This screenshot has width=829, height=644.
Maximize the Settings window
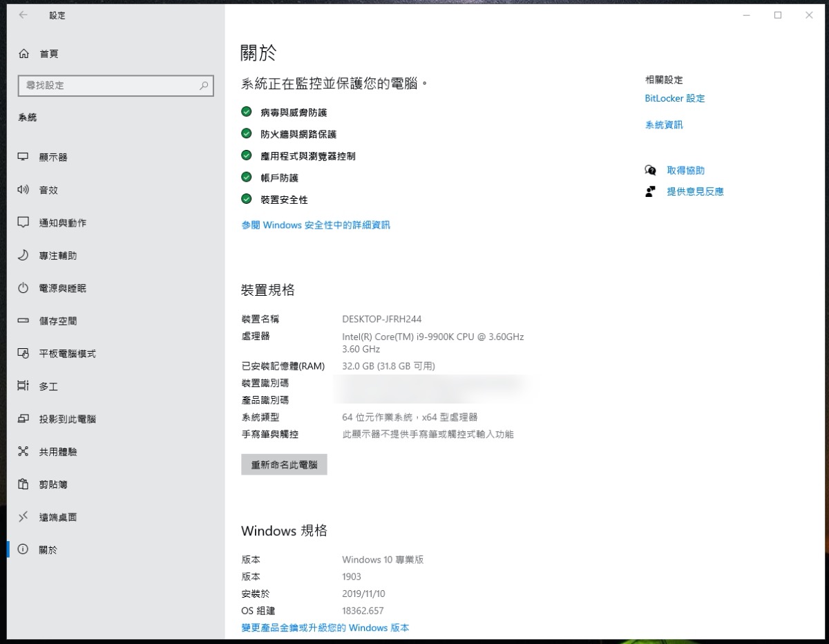click(778, 15)
